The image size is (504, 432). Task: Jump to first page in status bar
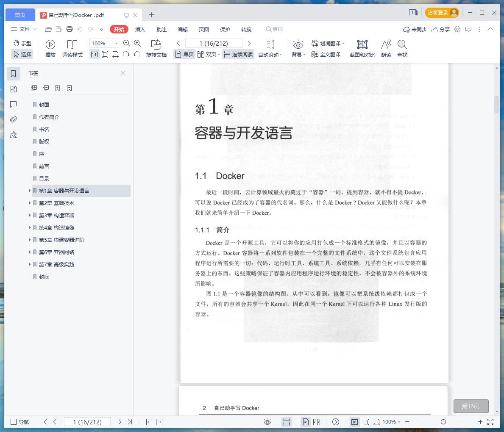click(45, 422)
